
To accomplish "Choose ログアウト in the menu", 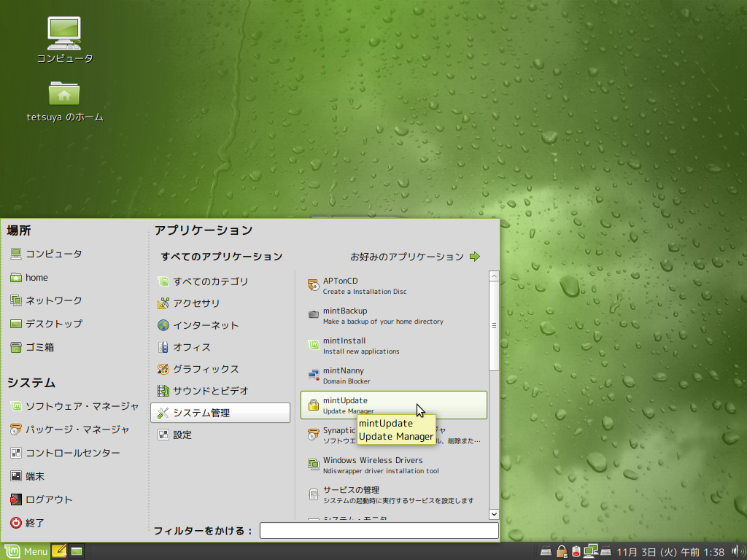I will [42, 499].
